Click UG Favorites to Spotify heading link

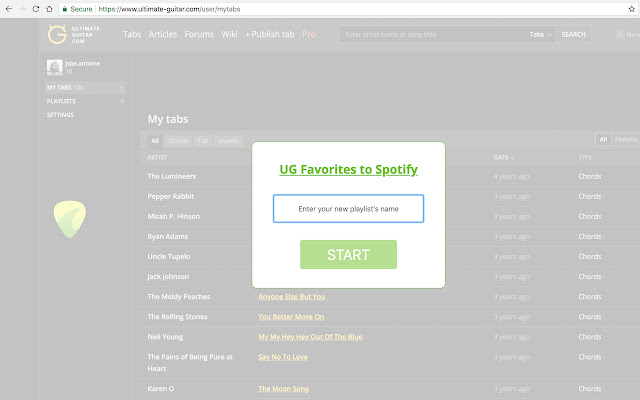pyautogui.click(x=348, y=169)
